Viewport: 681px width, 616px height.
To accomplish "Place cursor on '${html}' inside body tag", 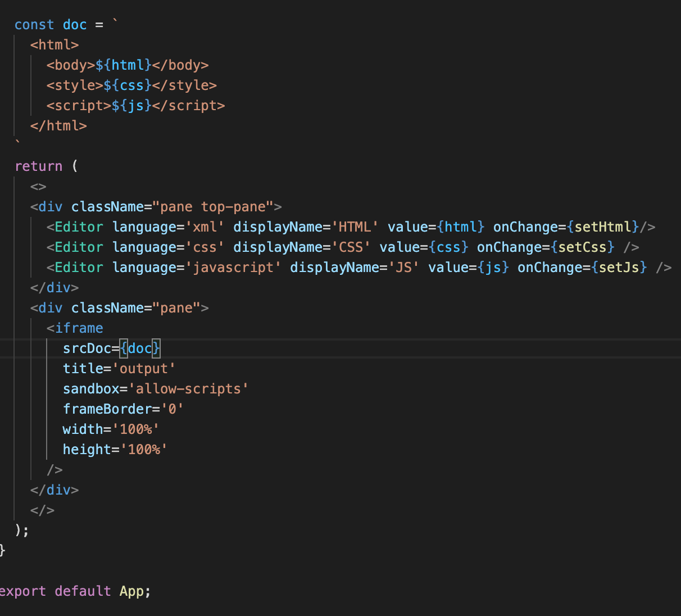I will (x=124, y=65).
